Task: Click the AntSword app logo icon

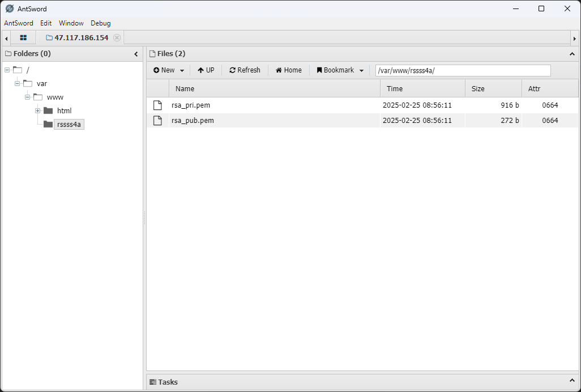Action: [x=10, y=8]
